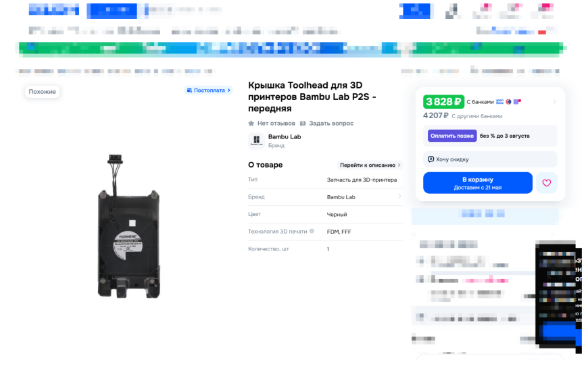The image size is (588, 366).
Task: Click the Bambu Lab brand logo icon
Action: click(257, 141)
